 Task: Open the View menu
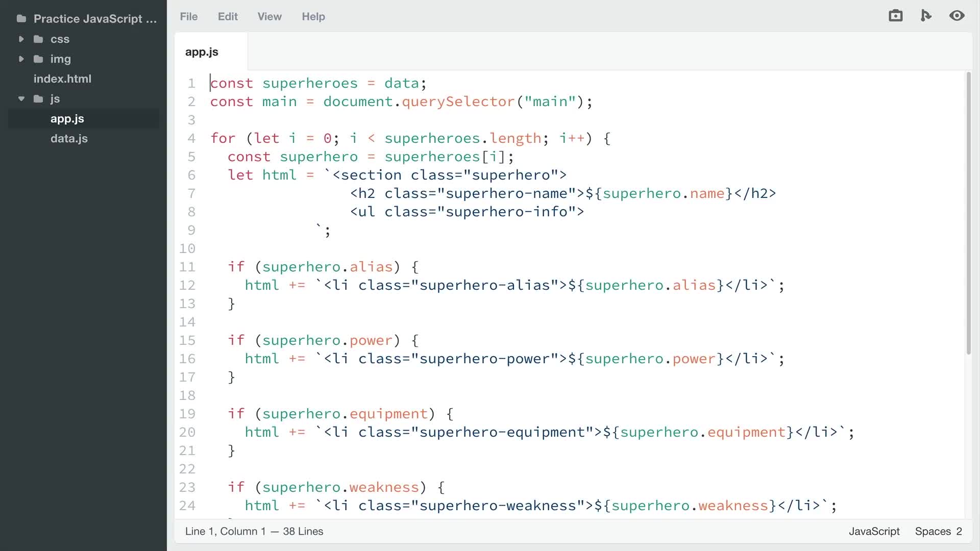[269, 16]
